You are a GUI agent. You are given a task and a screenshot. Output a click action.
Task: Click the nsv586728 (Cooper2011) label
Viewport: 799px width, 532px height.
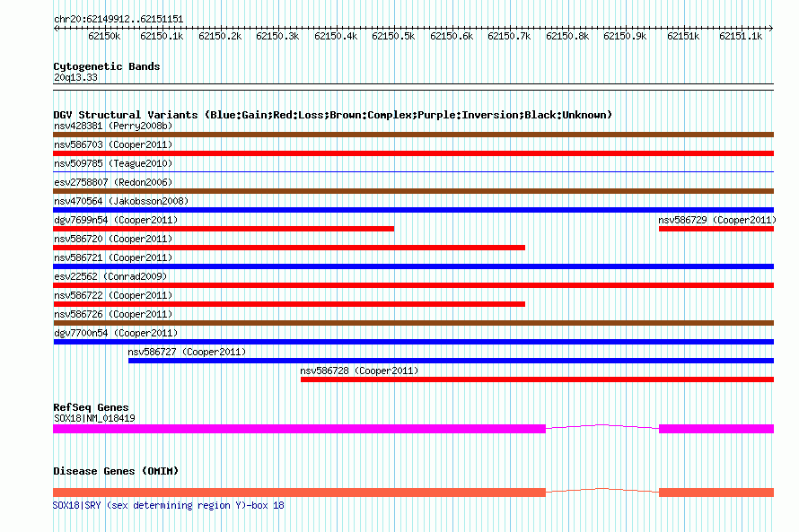click(359, 371)
